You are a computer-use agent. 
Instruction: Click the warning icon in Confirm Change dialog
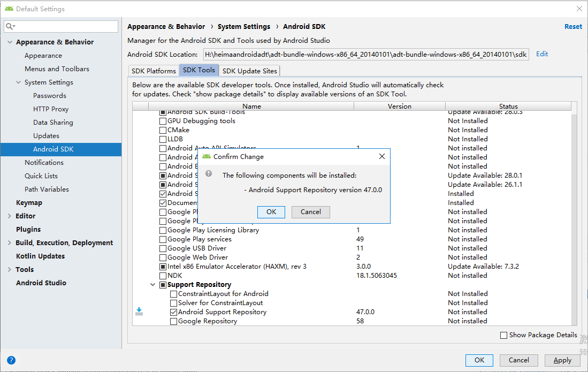209,173
